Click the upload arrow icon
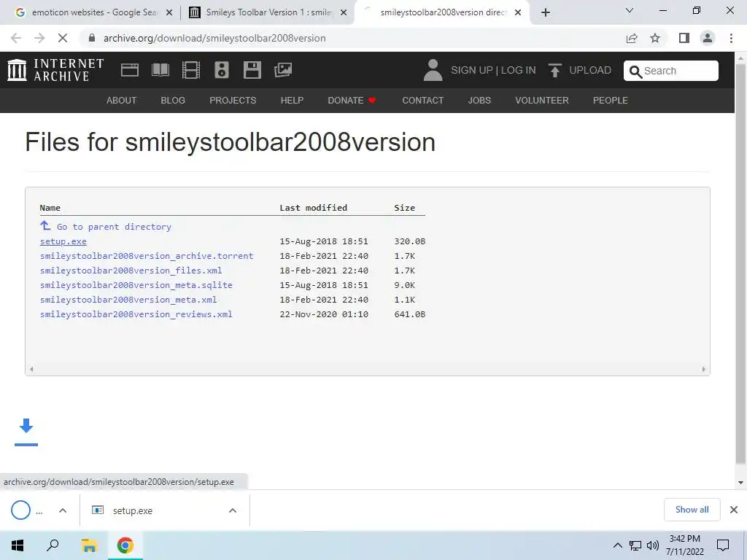 click(x=554, y=70)
